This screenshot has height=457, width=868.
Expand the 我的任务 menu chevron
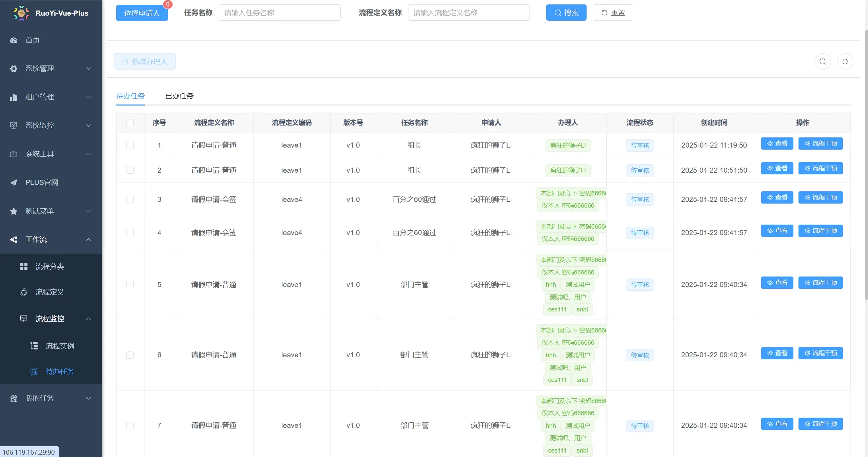[x=88, y=398]
